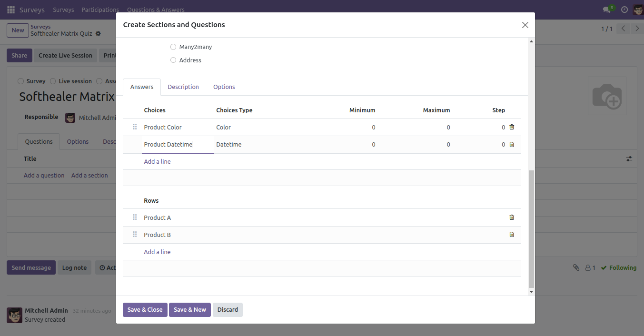Open the user avatar menu
644x336 pixels.
click(x=638, y=10)
